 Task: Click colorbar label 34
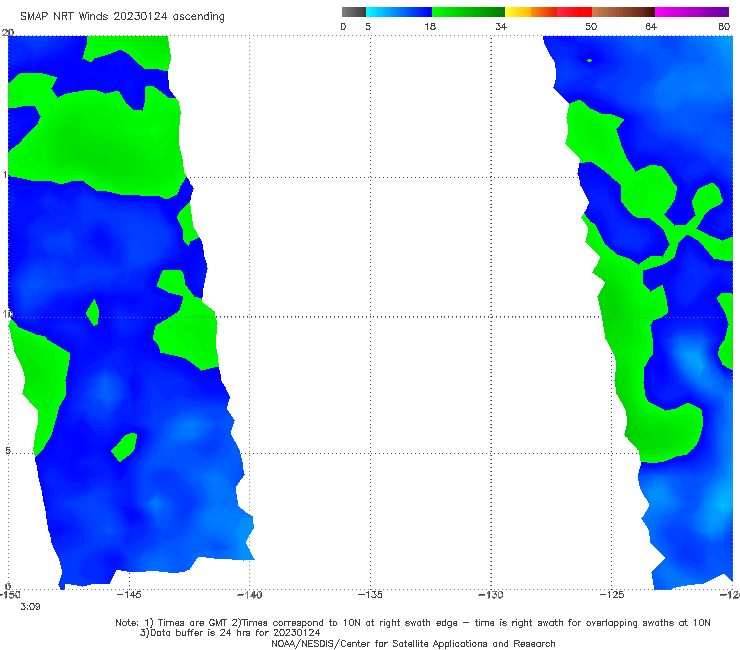click(501, 26)
